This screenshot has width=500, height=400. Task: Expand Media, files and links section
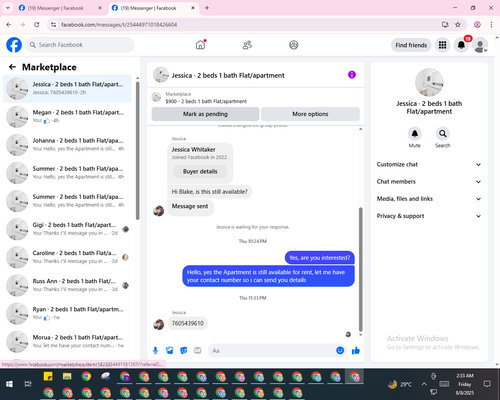429,199
